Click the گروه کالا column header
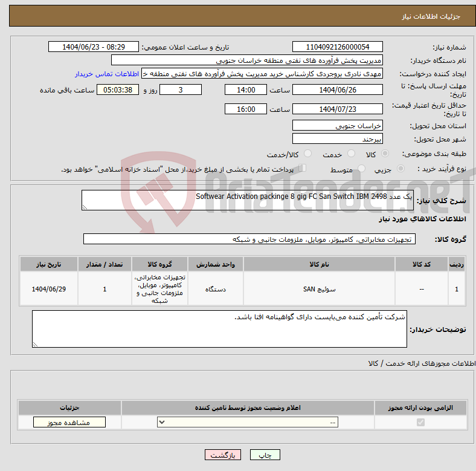Screen dimensions: 476x471 click(159, 264)
